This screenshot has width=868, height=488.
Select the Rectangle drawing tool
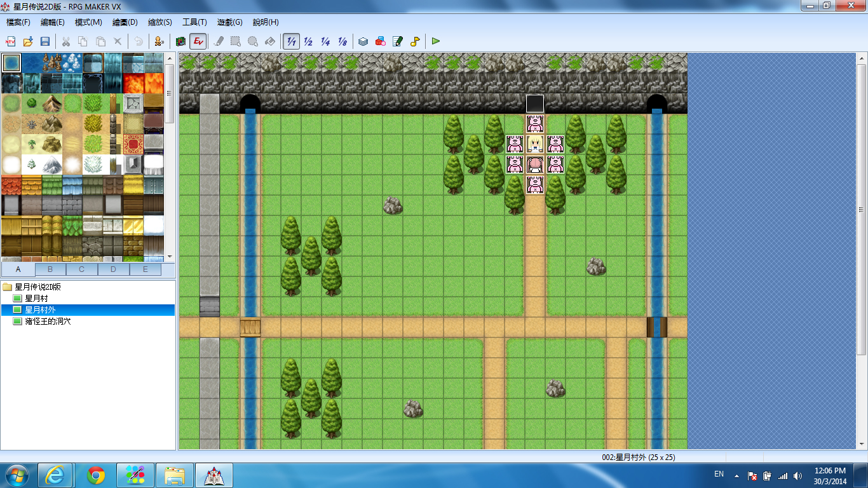[236, 41]
